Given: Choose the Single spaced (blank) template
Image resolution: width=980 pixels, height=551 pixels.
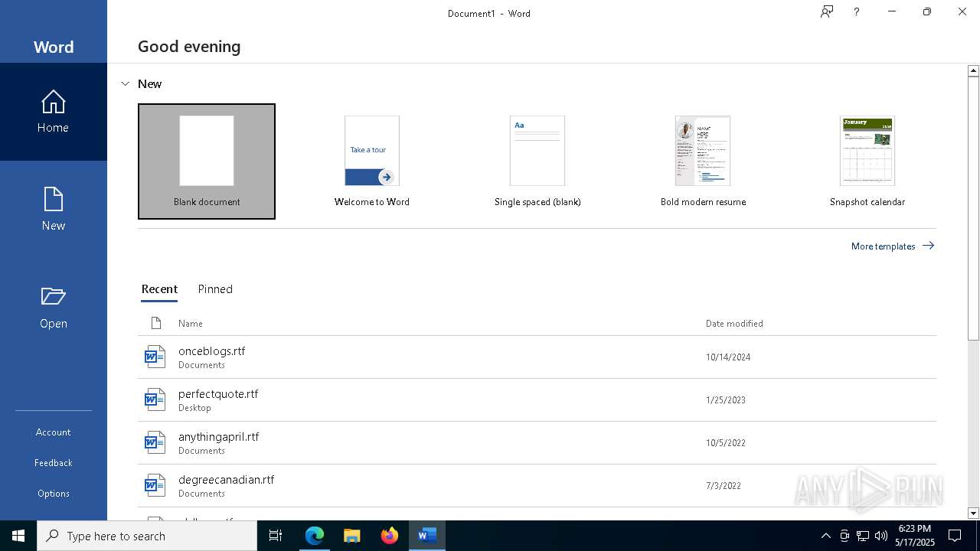Looking at the screenshot, I should [x=537, y=161].
